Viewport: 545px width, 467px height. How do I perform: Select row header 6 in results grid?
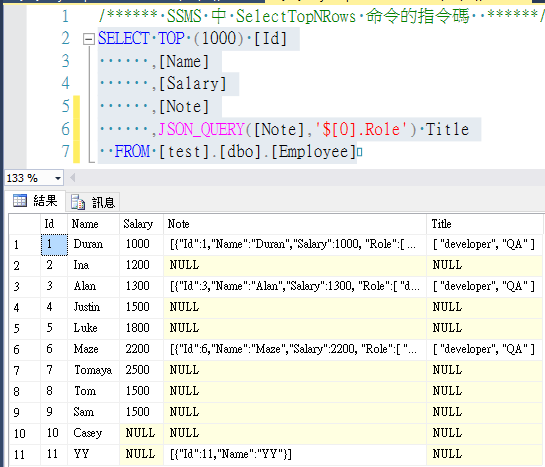point(25,349)
